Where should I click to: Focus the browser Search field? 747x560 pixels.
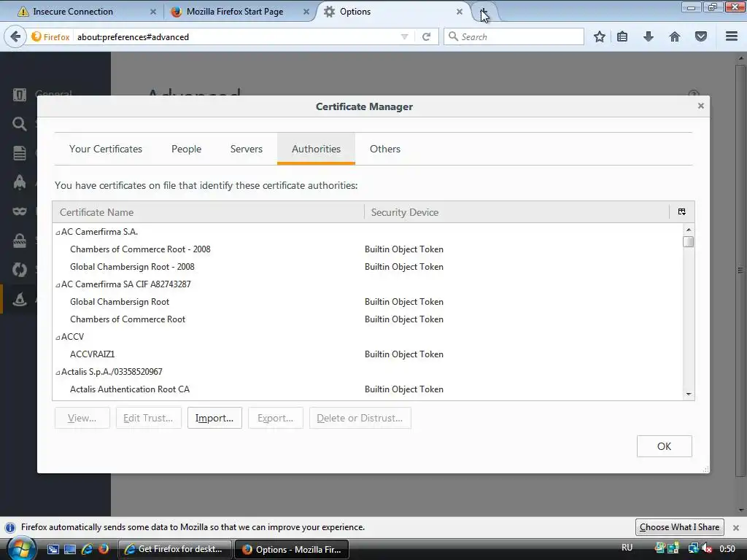[514, 36]
